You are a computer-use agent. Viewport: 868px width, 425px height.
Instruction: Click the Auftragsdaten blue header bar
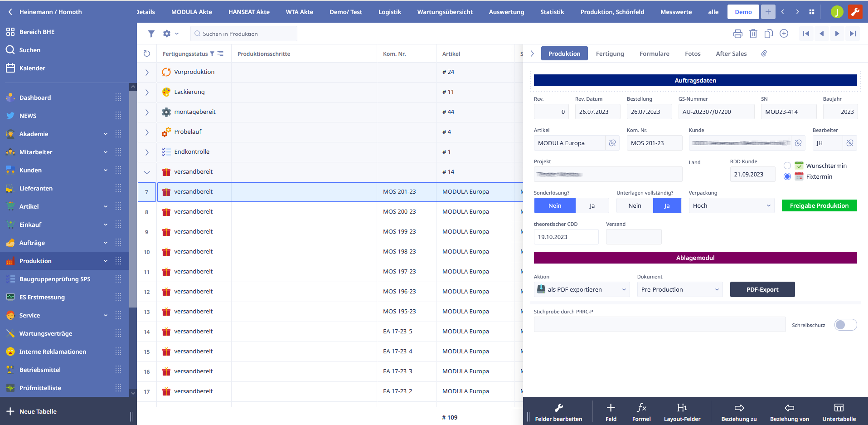[695, 80]
